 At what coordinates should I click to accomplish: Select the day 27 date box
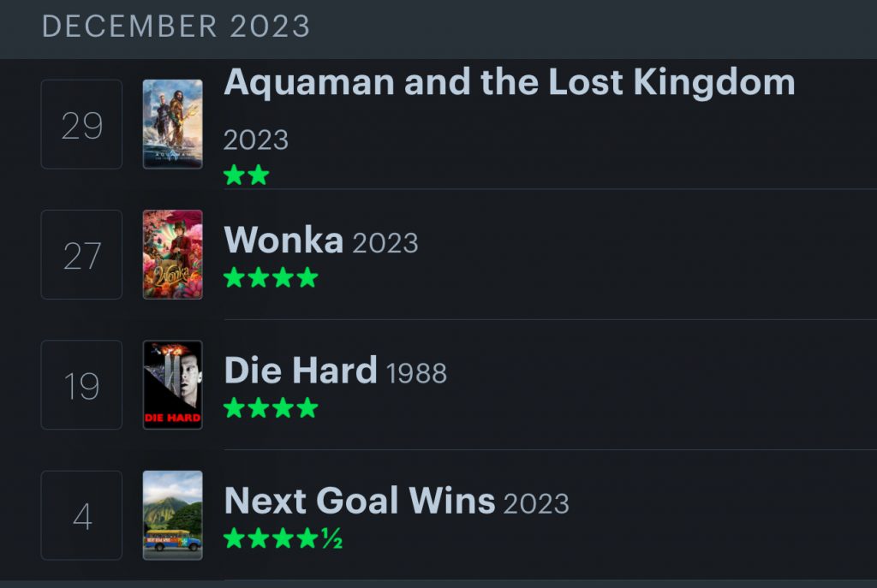(81, 255)
